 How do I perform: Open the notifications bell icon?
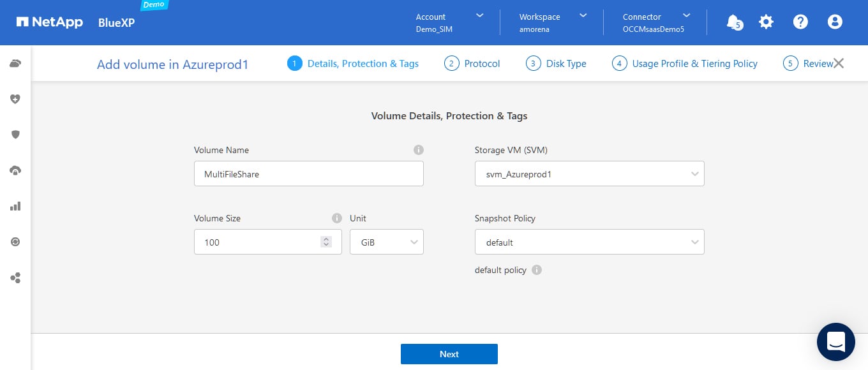(734, 22)
